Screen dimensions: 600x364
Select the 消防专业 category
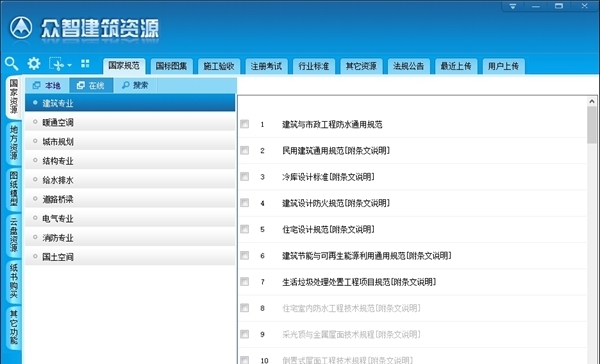point(130,238)
